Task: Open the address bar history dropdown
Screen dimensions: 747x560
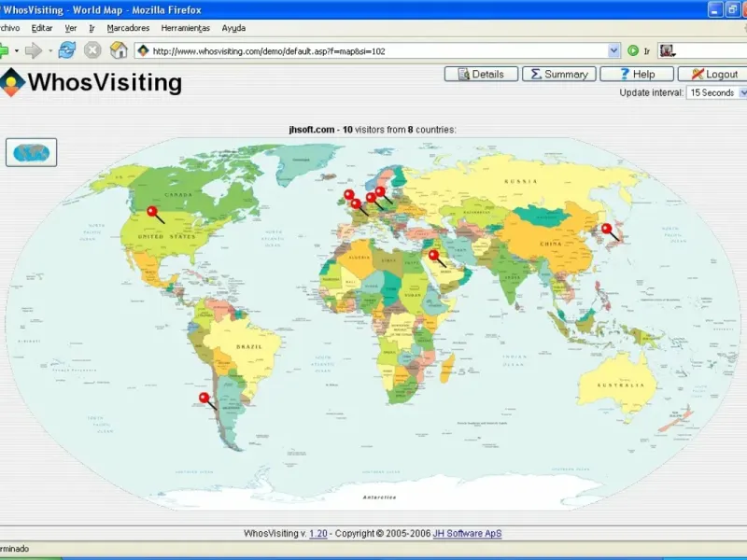Action: point(614,50)
